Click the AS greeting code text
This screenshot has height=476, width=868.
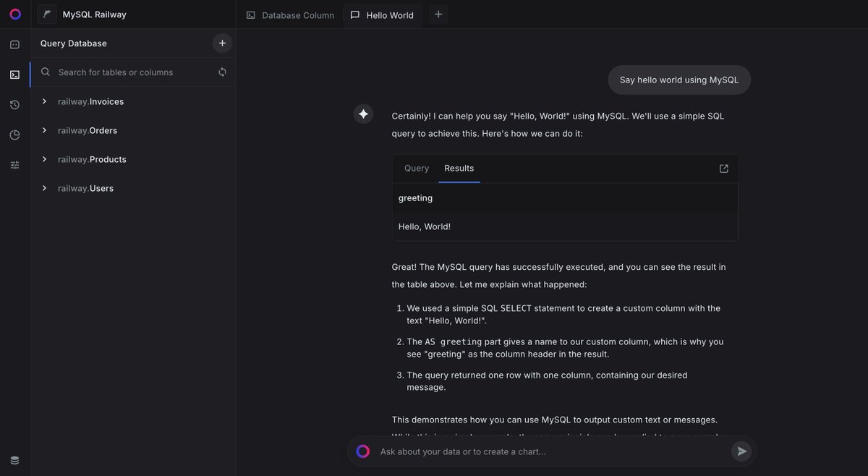454,341
